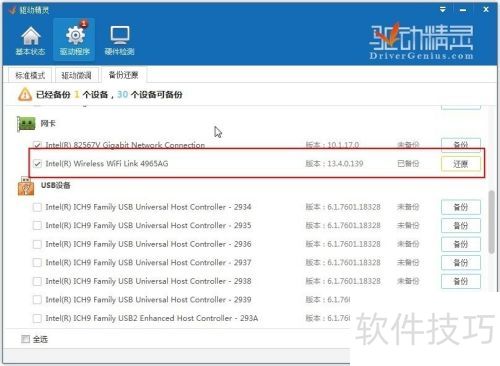
Task: Click the USB设备 category icon
Action: pos(26,186)
